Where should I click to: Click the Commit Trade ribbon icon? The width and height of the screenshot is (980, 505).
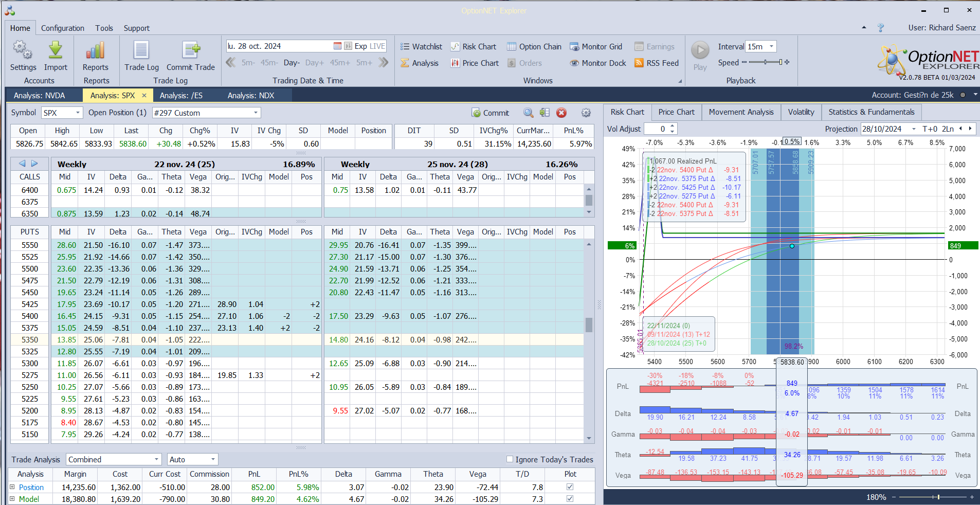point(190,56)
